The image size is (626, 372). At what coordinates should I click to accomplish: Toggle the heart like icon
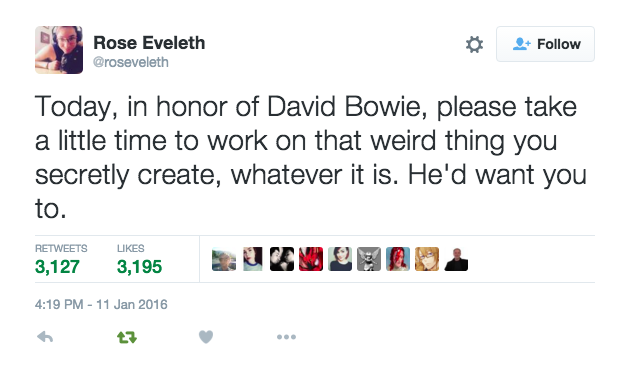point(206,337)
